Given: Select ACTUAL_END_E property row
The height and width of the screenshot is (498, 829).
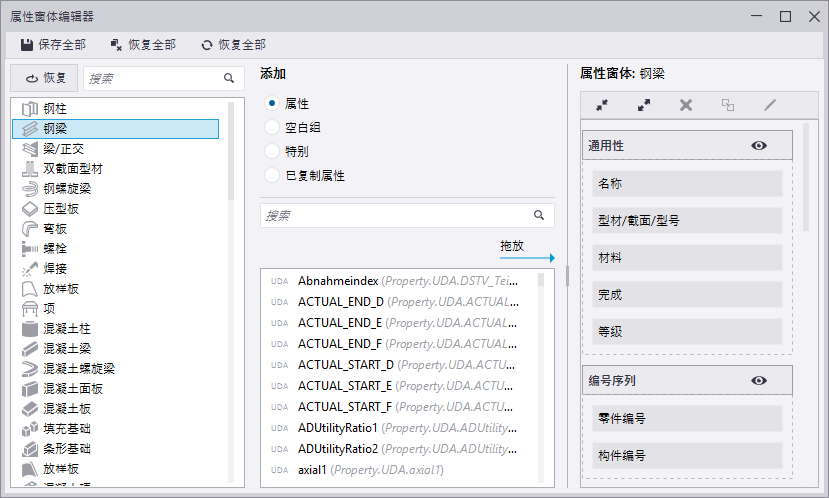Looking at the screenshot, I should (399, 323).
